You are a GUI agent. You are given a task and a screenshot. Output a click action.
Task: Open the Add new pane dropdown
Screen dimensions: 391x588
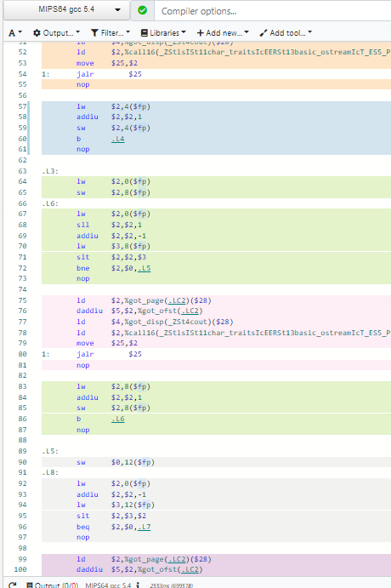pyautogui.click(x=223, y=33)
